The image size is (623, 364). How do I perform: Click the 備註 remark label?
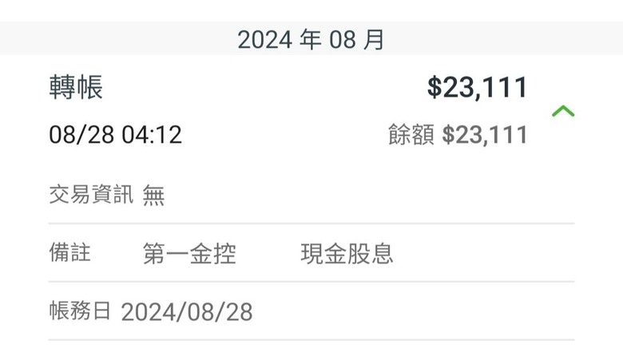(x=70, y=252)
